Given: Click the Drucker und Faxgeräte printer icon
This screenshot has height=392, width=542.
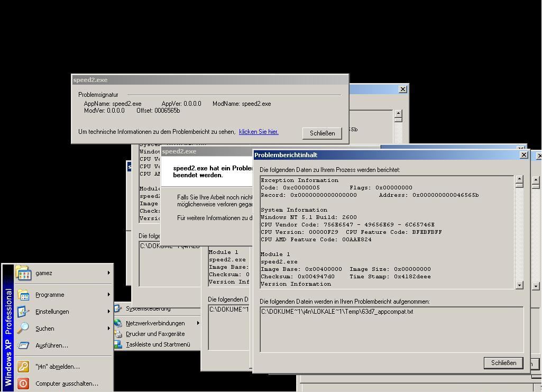Looking at the screenshot, I should (x=118, y=334).
